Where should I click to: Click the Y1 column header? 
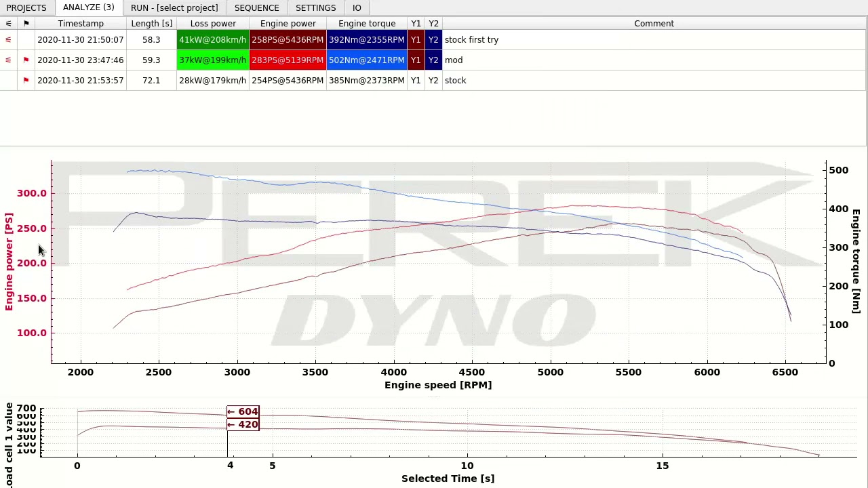coord(416,23)
